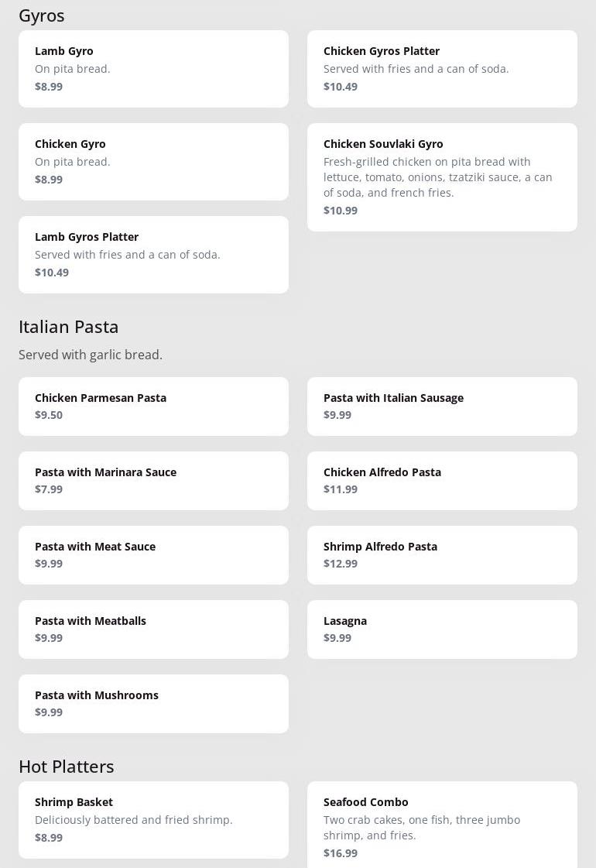Add Chicken Parmesan Pasta to the order
This screenshot has width=596, height=868.
pos(153,407)
